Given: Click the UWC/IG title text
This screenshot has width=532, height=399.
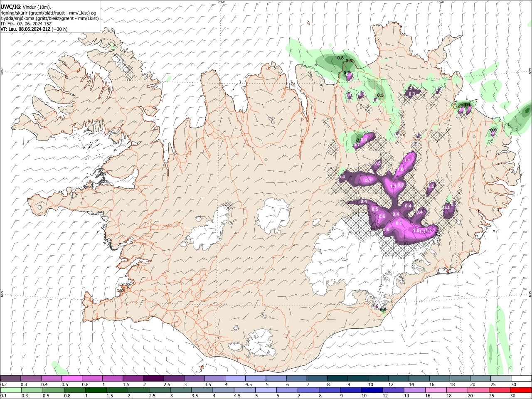Looking at the screenshot, I should (10, 7).
